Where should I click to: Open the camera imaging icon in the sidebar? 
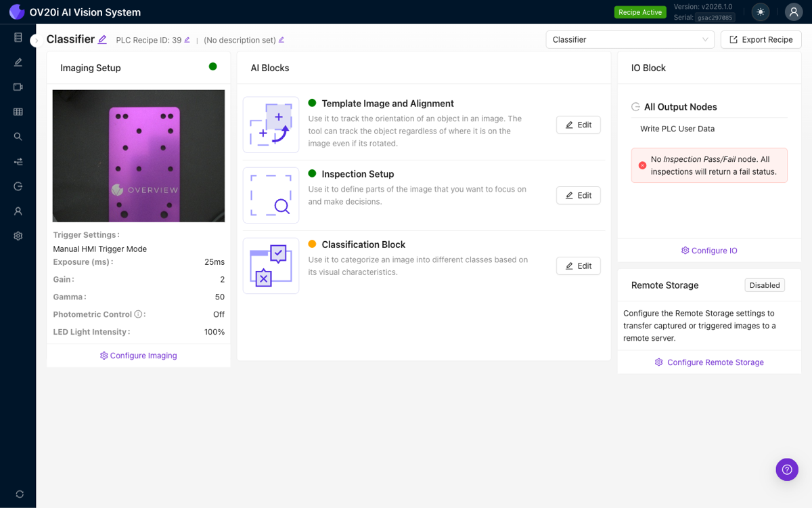18,87
